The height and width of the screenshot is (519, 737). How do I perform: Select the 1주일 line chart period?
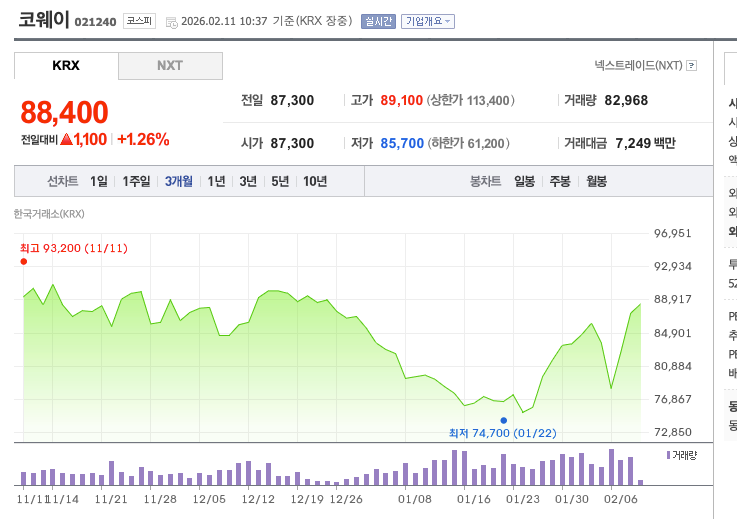click(136, 181)
